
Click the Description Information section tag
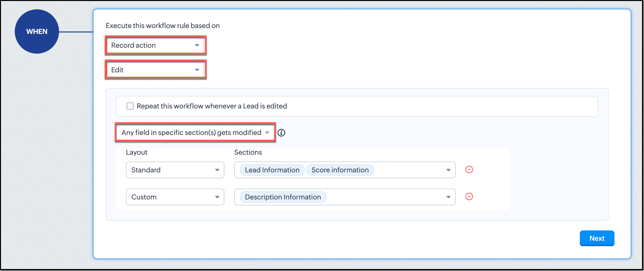coord(283,197)
